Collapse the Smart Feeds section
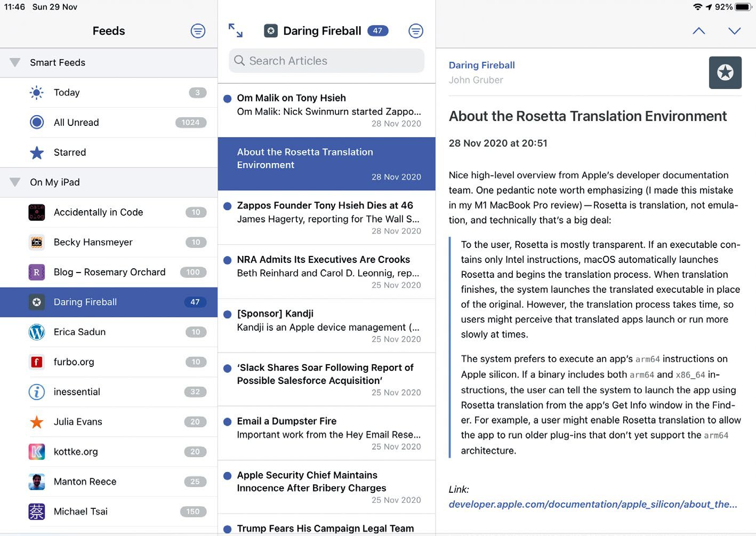This screenshot has height=536, width=756. pos(15,62)
